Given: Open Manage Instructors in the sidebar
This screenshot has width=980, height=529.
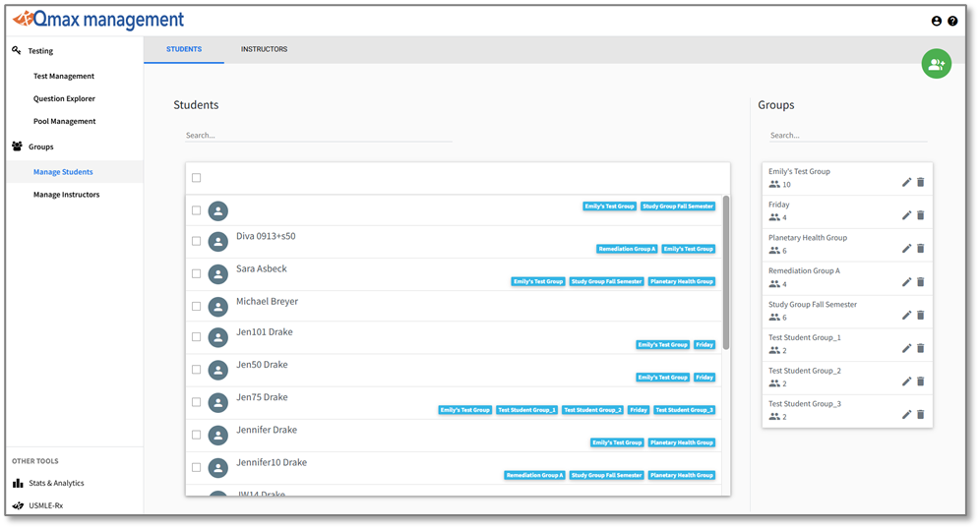Looking at the screenshot, I should point(66,195).
